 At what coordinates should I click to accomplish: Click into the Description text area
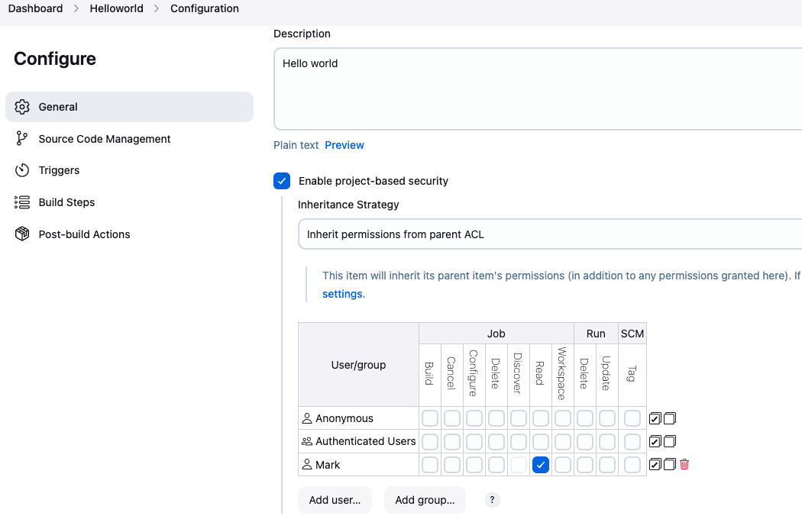click(535, 88)
